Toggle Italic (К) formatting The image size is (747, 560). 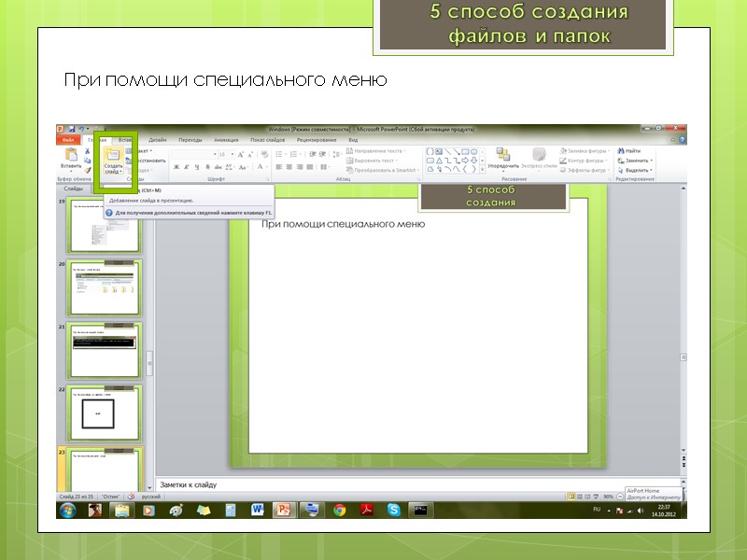pyautogui.click(x=187, y=167)
